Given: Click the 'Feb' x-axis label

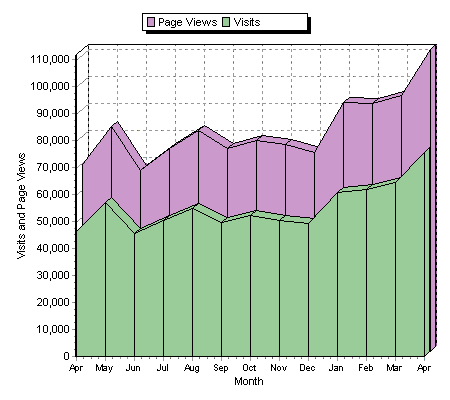Looking at the screenshot, I should tap(366, 368).
